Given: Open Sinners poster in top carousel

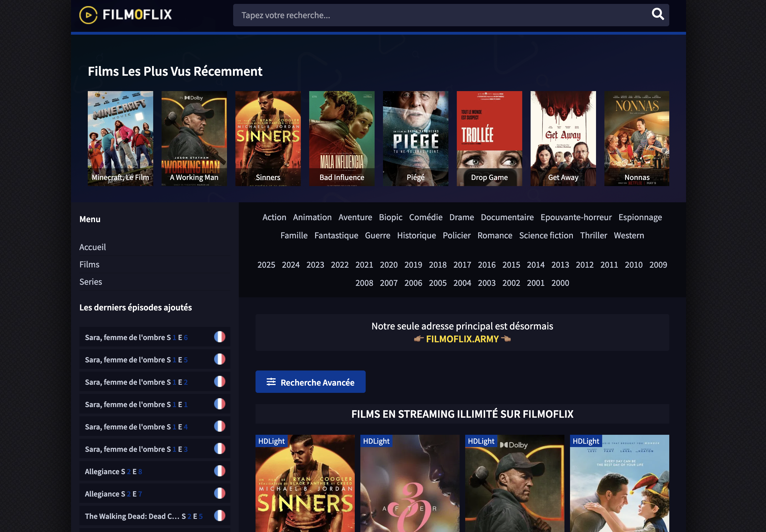Looking at the screenshot, I should (x=268, y=138).
